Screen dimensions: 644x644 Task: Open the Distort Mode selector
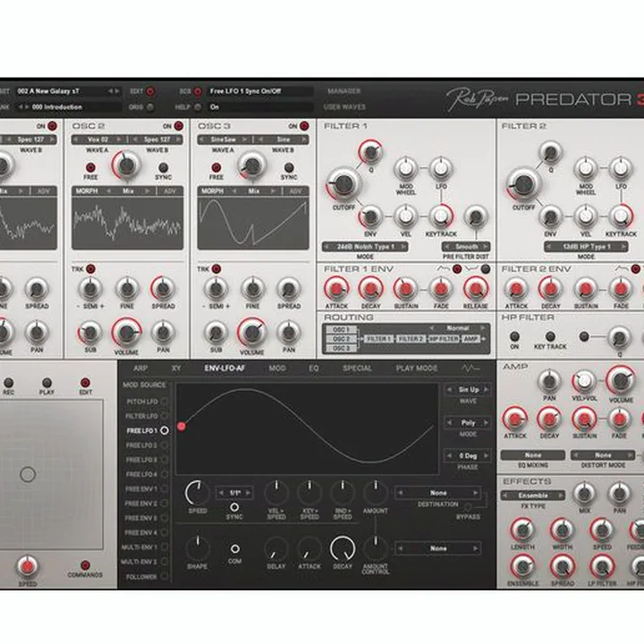tap(603, 455)
